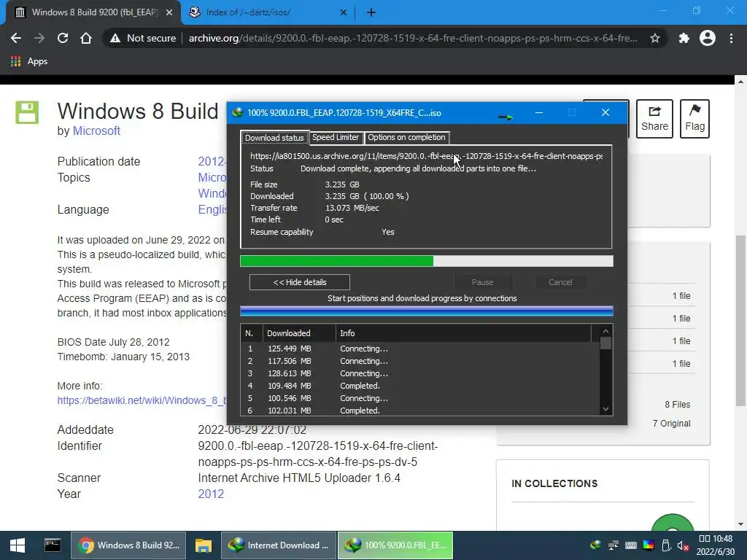Click the connections list scrollbar thumb
The width and height of the screenshot is (747, 560).
click(x=605, y=343)
